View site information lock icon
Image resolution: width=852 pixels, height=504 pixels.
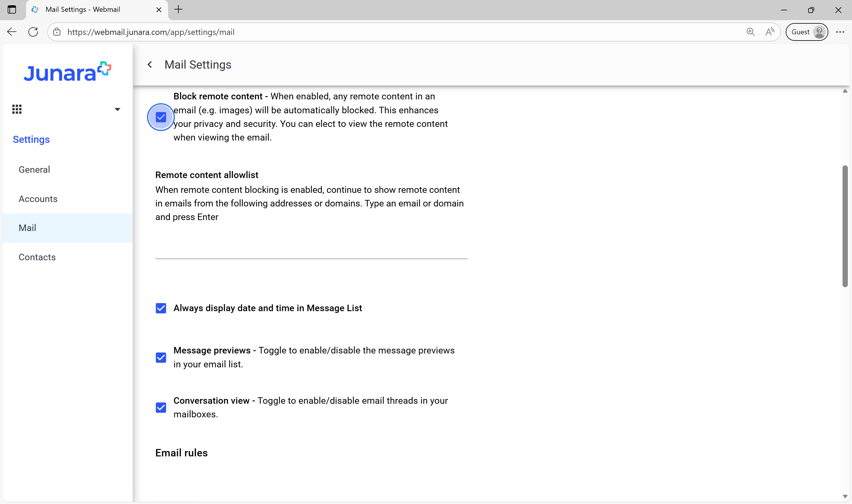tap(57, 32)
